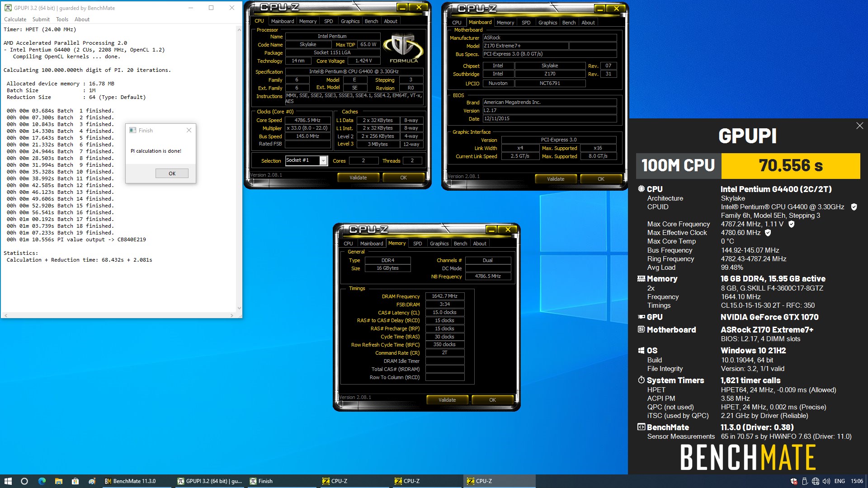
Task: Open Graphics tab in CPU-Z processor window
Action: pos(350,21)
